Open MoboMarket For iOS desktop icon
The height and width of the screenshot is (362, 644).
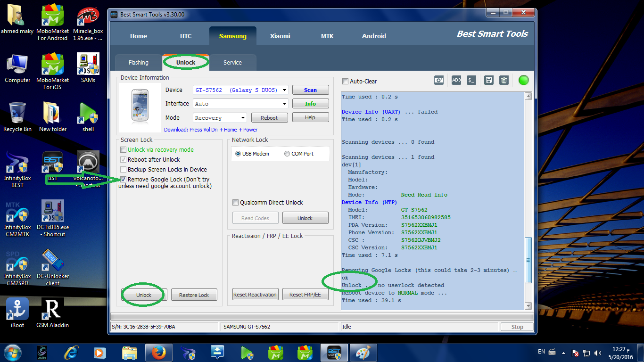(53, 71)
